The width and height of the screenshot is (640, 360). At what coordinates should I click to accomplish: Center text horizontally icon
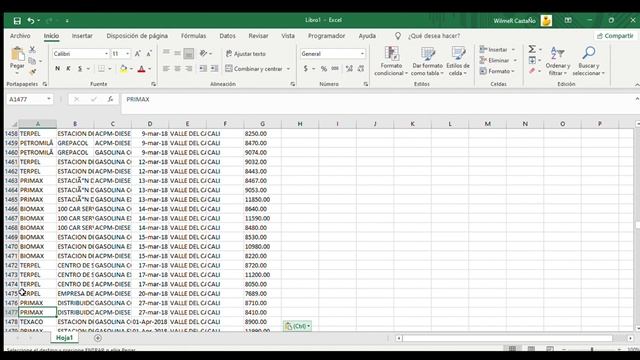click(178, 69)
